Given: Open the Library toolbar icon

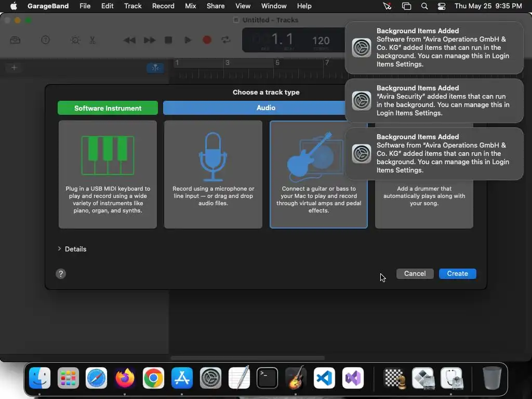Looking at the screenshot, I should [15, 40].
